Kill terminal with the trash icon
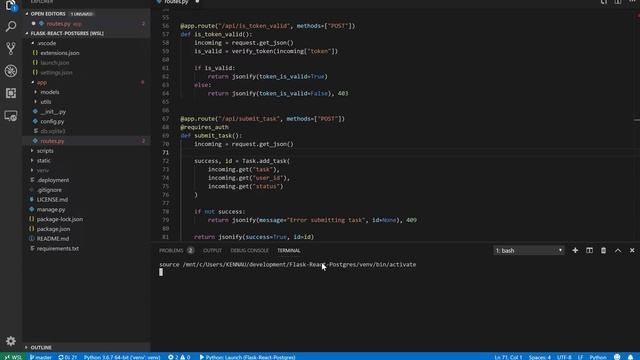This screenshot has height=360, width=640. click(603, 250)
